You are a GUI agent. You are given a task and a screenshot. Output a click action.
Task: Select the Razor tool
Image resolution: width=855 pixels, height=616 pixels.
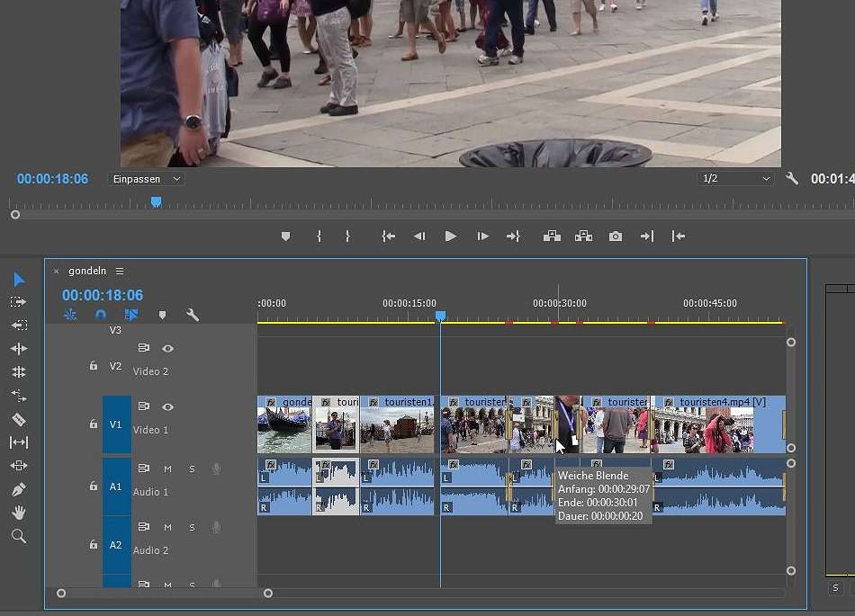coord(18,419)
